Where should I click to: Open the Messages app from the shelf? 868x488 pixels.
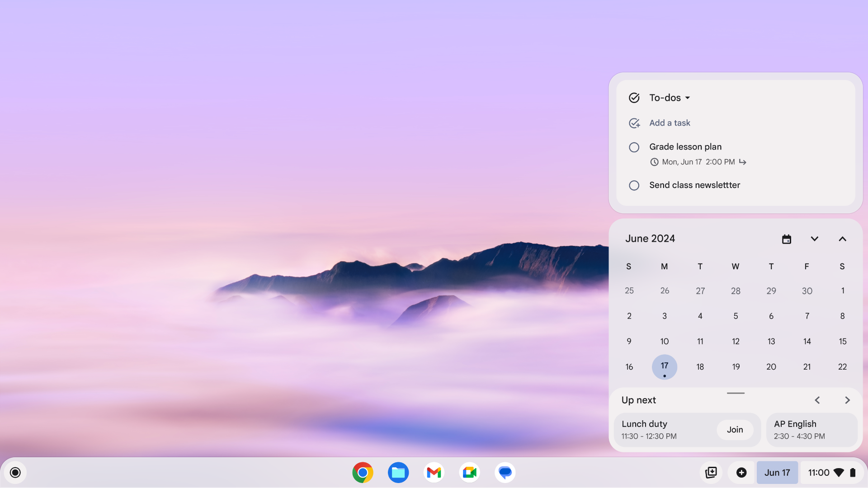point(505,472)
